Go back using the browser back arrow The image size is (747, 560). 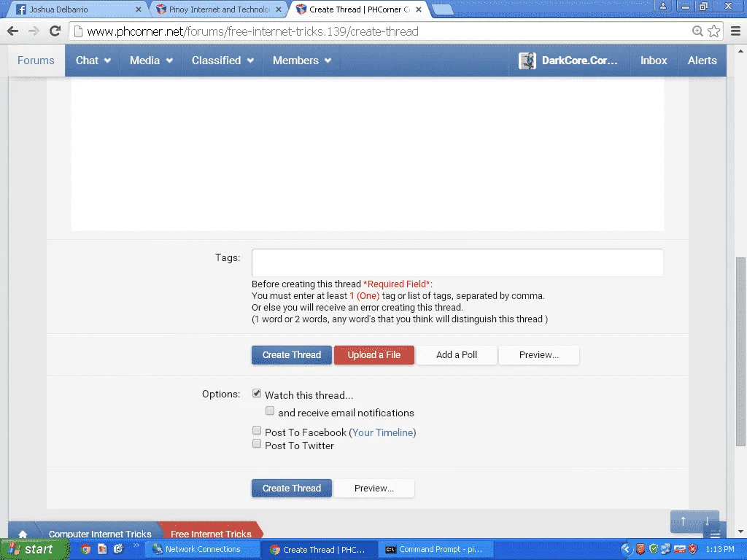(x=12, y=31)
